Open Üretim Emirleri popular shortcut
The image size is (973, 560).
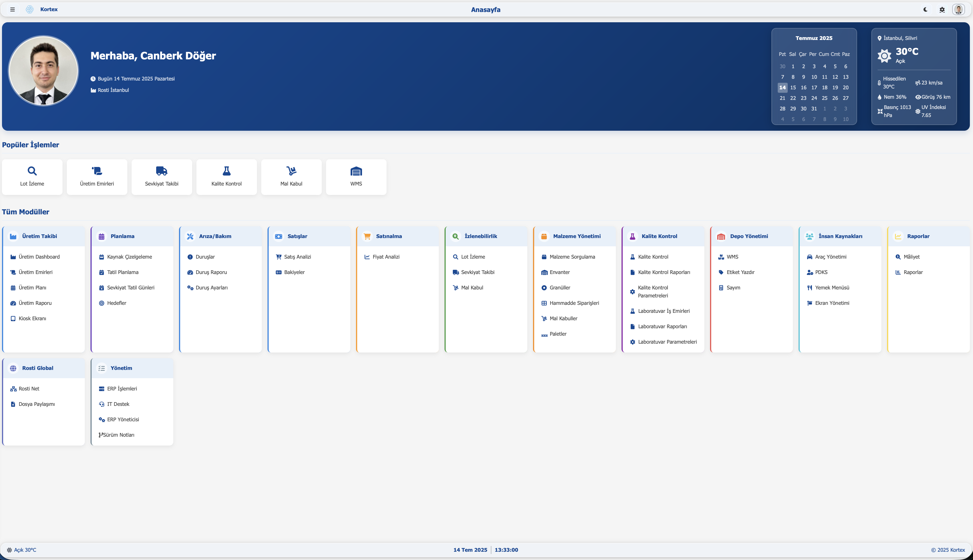(x=97, y=177)
